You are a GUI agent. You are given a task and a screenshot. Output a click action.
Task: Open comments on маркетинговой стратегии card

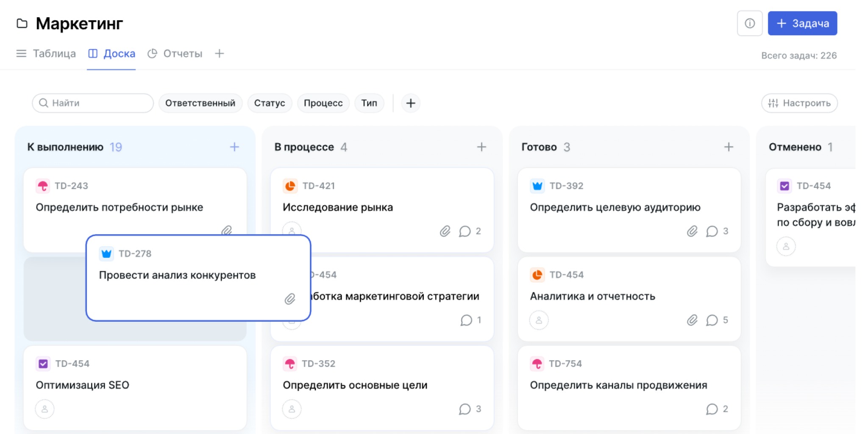click(471, 320)
